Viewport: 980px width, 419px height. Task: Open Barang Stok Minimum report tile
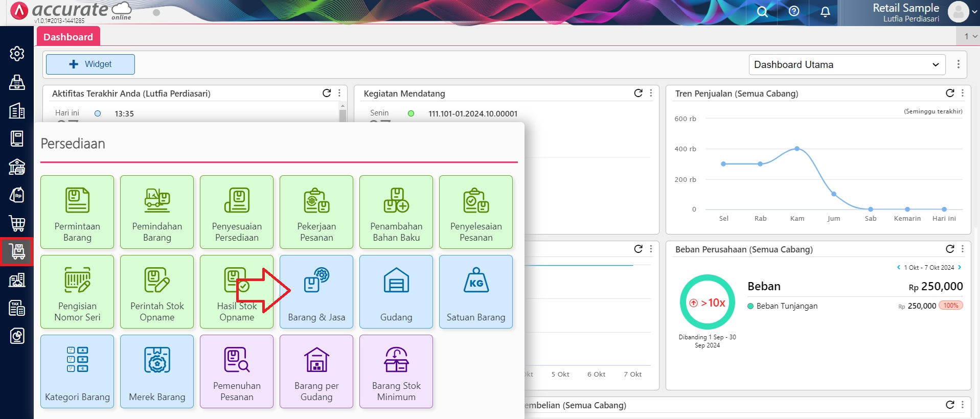tap(396, 371)
